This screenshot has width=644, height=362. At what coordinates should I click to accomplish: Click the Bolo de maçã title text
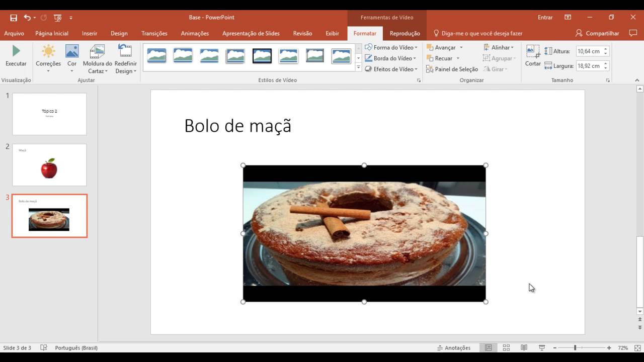click(238, 126)
